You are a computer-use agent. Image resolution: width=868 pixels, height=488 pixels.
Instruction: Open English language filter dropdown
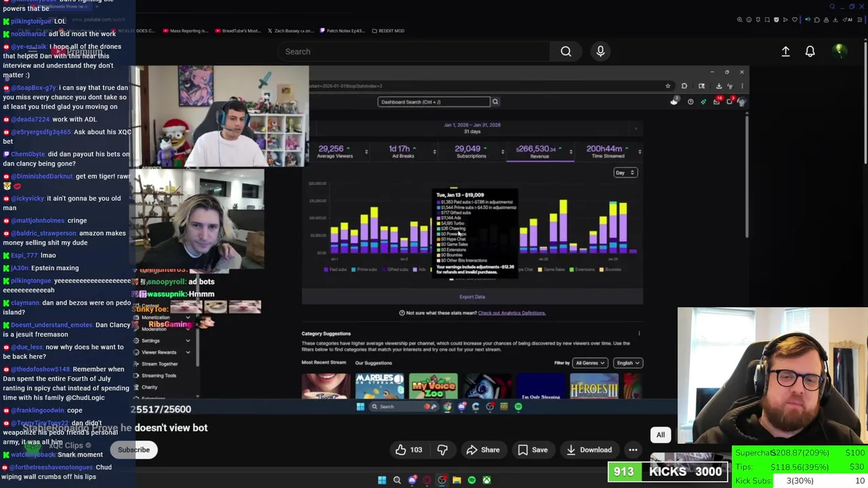point(627,363)
